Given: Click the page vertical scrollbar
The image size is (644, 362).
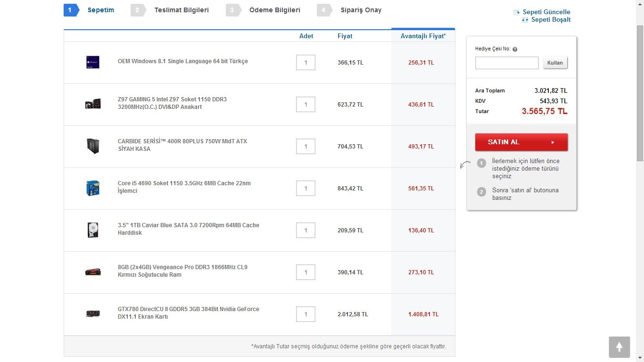Looking at the screenshot, I should pyautogui.click(x=640, y=94).
